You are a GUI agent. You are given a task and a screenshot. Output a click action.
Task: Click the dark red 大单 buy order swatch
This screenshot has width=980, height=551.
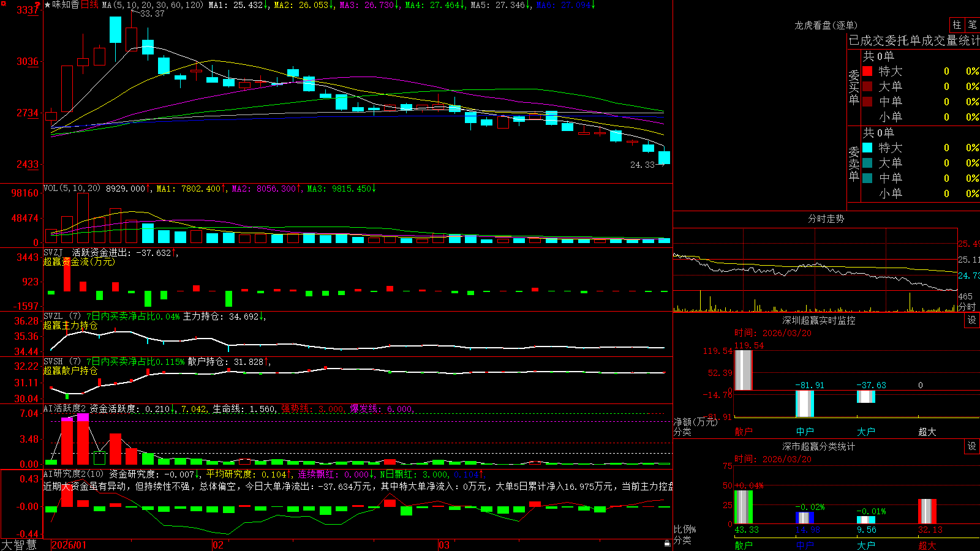tap(867, 86)
